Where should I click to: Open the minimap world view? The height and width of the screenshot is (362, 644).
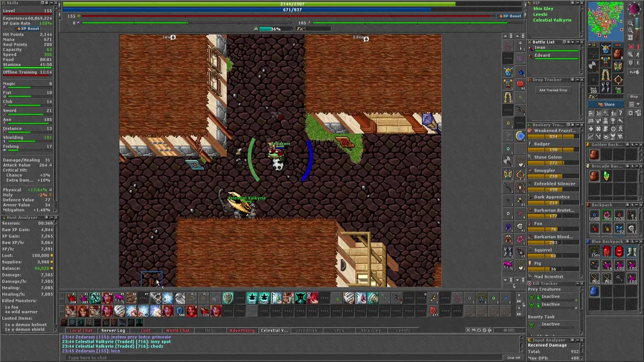pyautogui.click(x=630, y=37)
